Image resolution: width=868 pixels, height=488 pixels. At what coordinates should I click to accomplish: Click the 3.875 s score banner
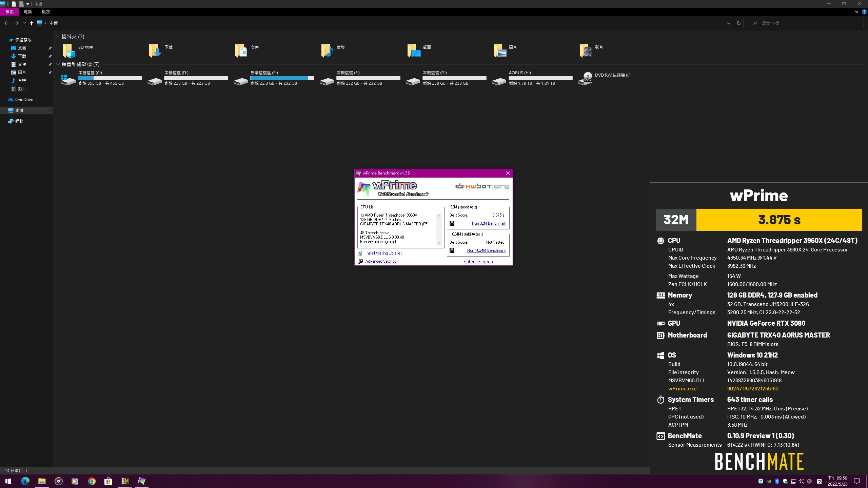pyautogui.click(x=779, y=220)
